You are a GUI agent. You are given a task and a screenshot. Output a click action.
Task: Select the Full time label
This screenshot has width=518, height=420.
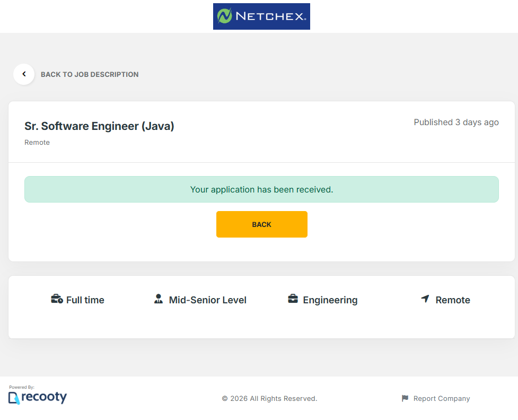[x=85, y=300]
